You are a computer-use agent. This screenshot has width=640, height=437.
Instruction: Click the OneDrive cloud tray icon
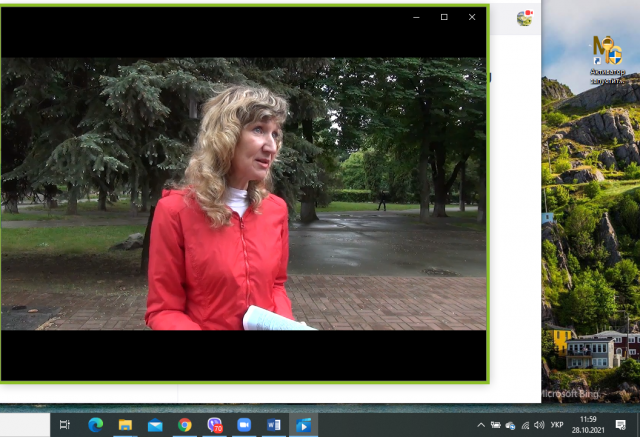click(510, 426)
